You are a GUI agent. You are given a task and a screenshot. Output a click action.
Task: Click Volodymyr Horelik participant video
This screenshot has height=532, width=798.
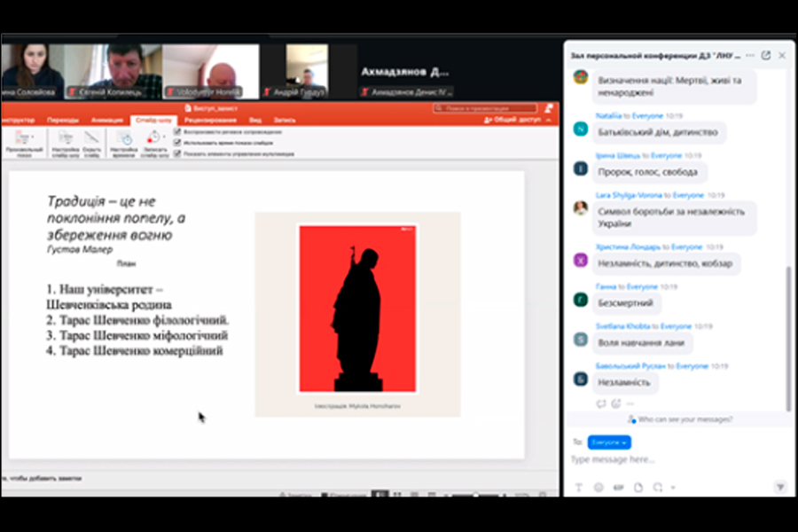210,71
